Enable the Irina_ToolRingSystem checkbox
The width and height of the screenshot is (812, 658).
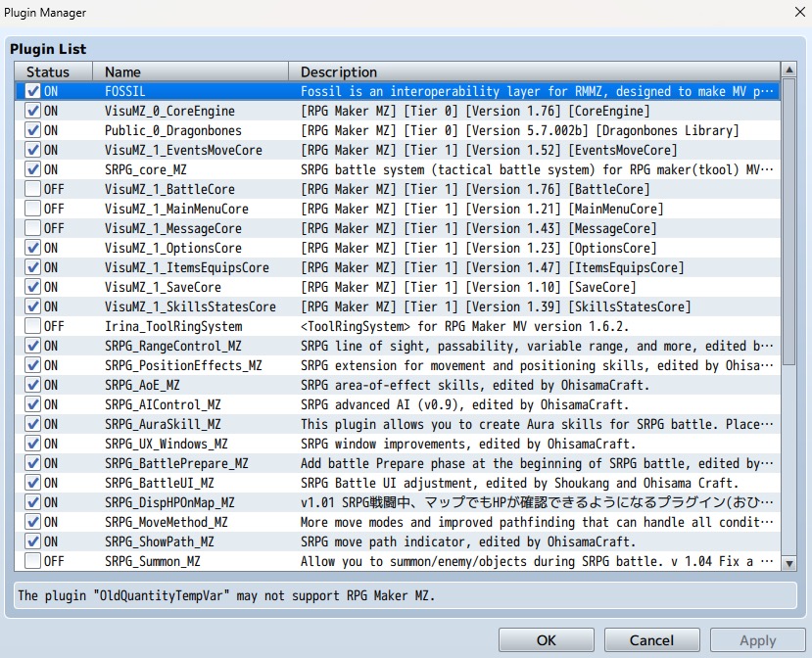click(x=32, y=326)
